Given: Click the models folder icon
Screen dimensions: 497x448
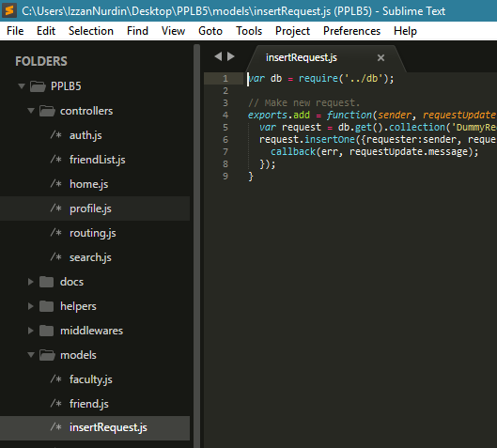Looking at the screenshot, I should 47,355.
